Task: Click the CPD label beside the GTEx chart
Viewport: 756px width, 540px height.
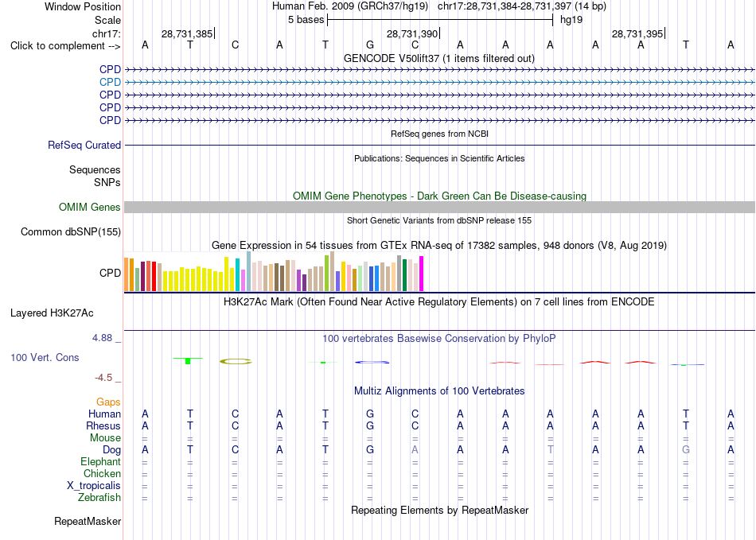Action: click(x=110, y=273)
